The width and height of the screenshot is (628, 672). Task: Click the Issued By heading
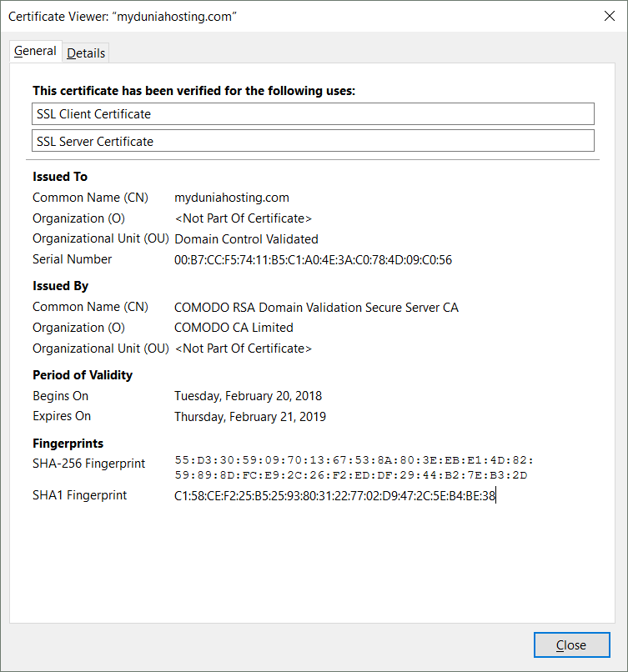point(60,286)
